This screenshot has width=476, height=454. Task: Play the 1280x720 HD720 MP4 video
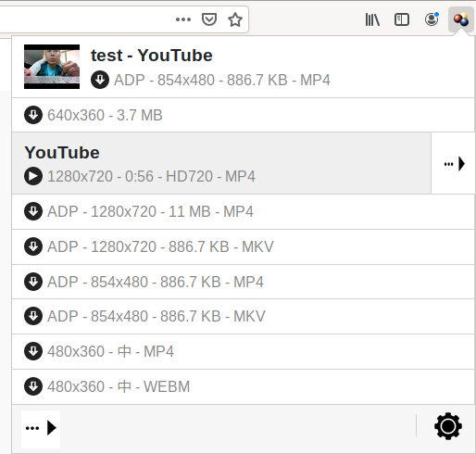click(x=221, y=164)
